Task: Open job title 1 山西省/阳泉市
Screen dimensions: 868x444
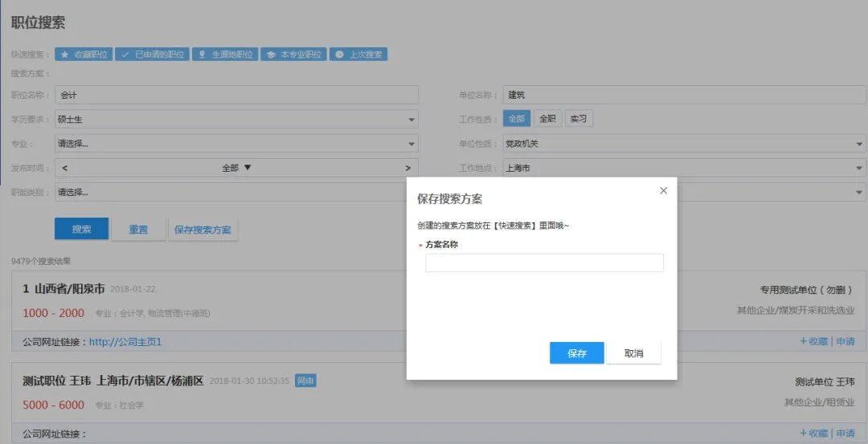Action: click(x=63, y=288)
